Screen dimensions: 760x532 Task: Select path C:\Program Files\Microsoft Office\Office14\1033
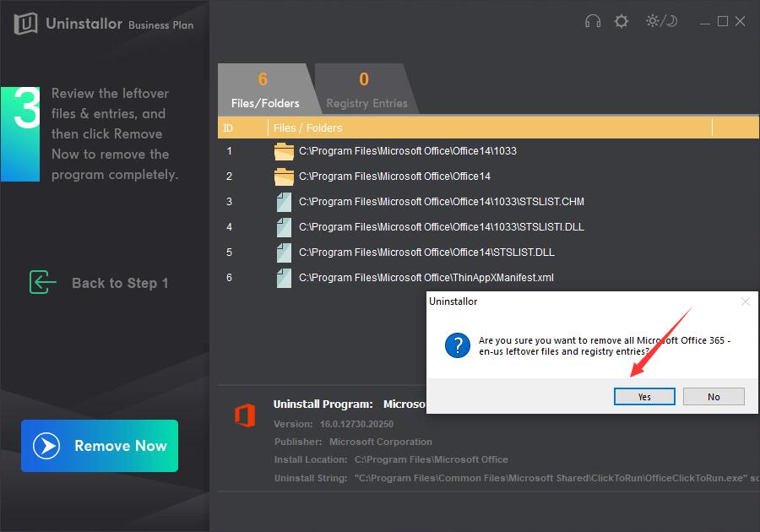pos(408,151)
